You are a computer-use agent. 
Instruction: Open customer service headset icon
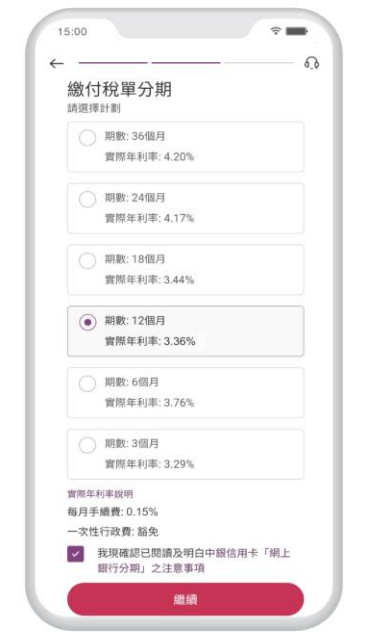(312, 63)
